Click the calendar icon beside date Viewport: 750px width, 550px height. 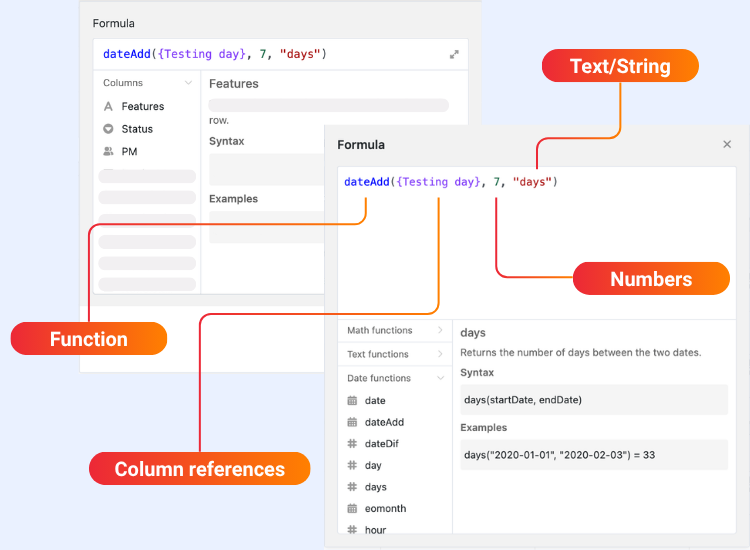pyautogui.click(x=352, y=401)
